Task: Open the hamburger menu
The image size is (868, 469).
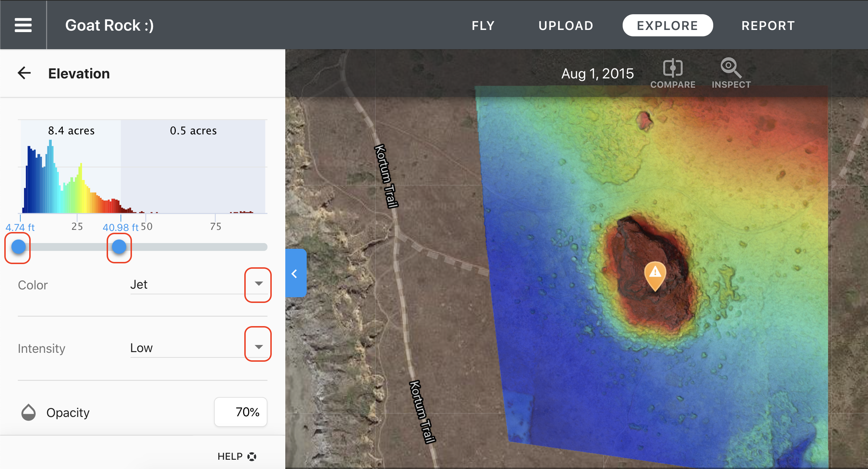Action: tap(23, 25)
